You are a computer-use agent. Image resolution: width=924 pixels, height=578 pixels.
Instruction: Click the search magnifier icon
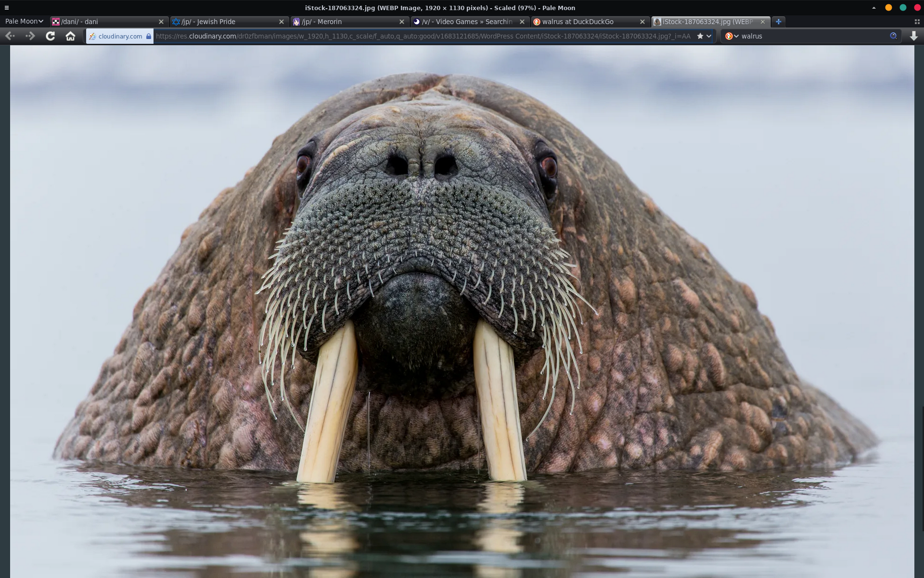click(893, 36)
